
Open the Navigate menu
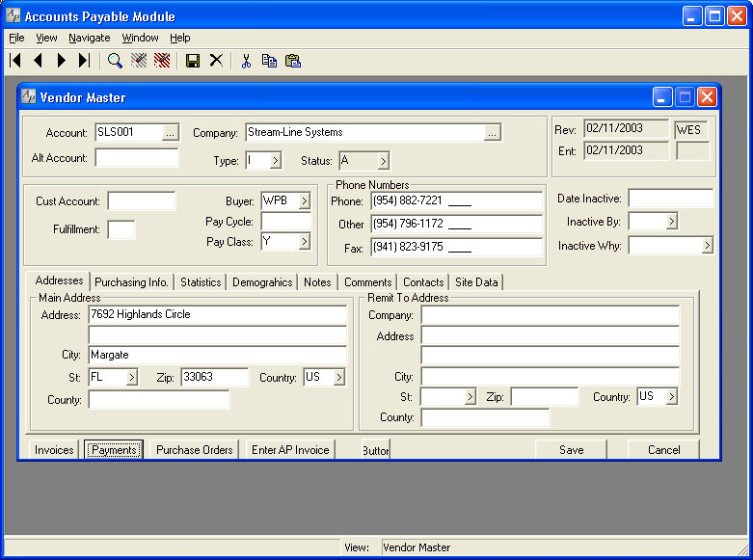point(90,38)
